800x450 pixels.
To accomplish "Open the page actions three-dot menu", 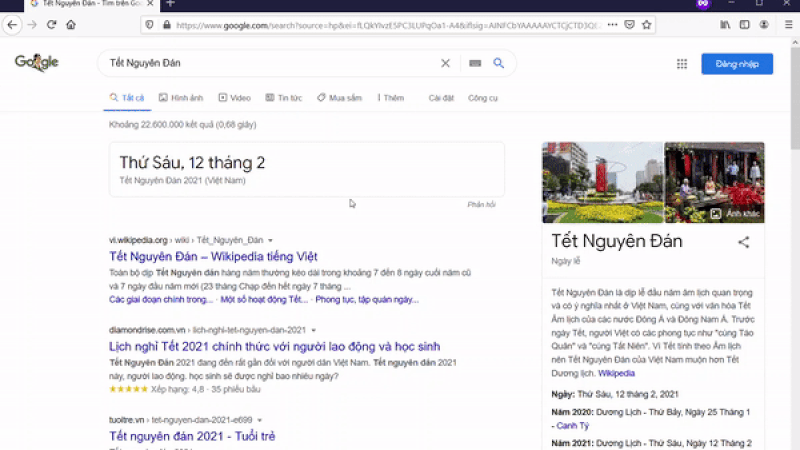I will pos(612,24).
